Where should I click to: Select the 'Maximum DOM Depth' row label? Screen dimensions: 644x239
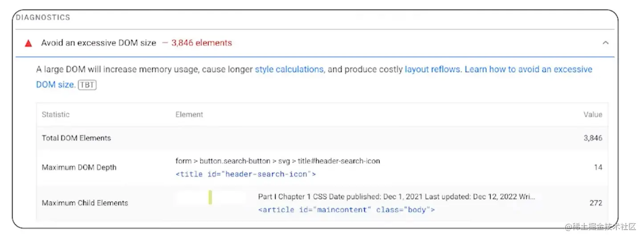(79, 168)
